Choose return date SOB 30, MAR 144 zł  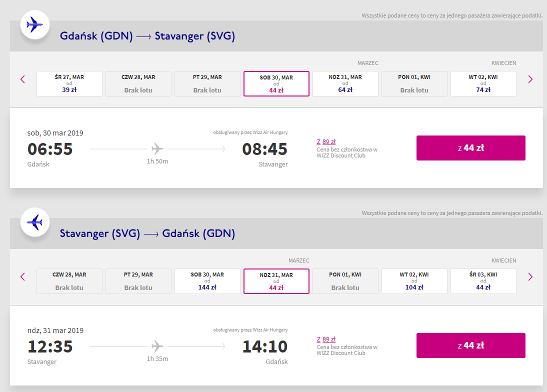click(x=207, y=281)
